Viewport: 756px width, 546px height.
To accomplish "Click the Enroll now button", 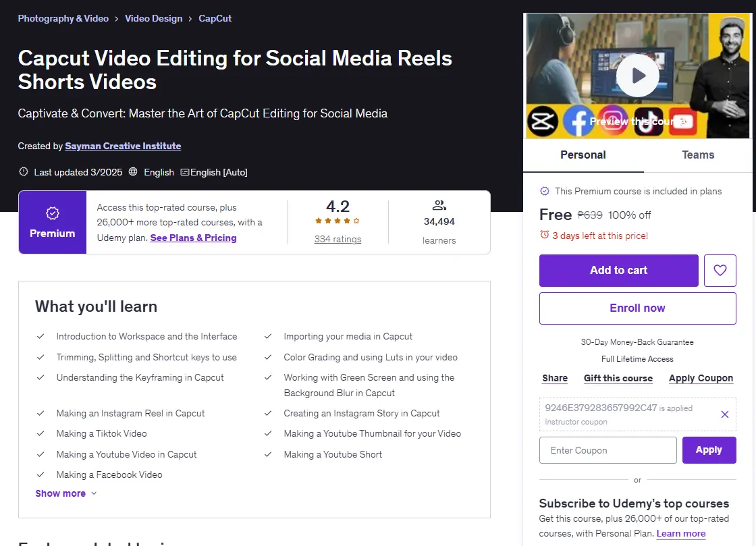I will tap(637, 308).
